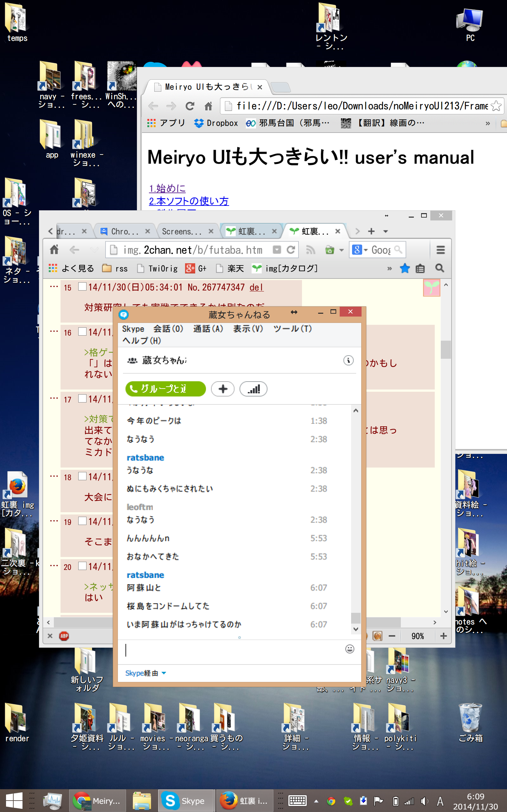The width and height of the screenshot is (507, 812).
Task: Check the checkbox for post 15
Action: 82,286
